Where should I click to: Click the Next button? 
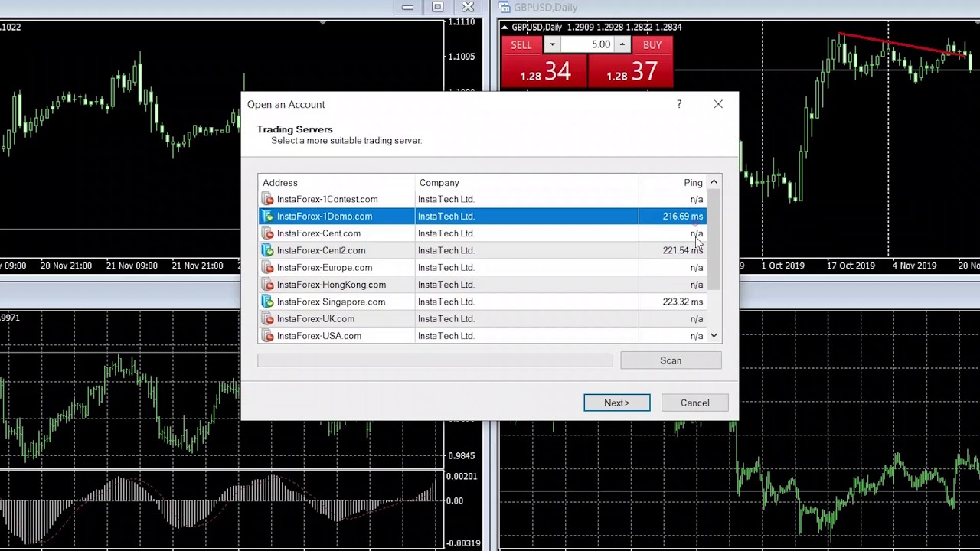coord(617,403)
